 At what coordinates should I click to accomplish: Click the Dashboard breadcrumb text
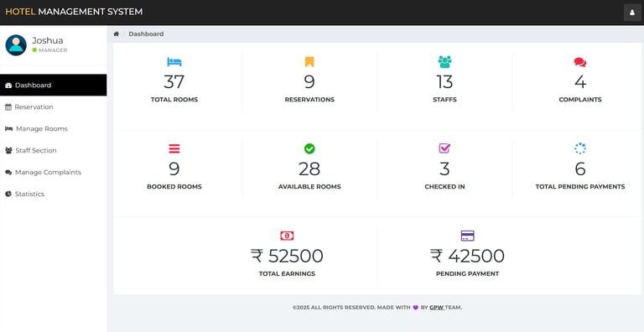coord(146,34)
